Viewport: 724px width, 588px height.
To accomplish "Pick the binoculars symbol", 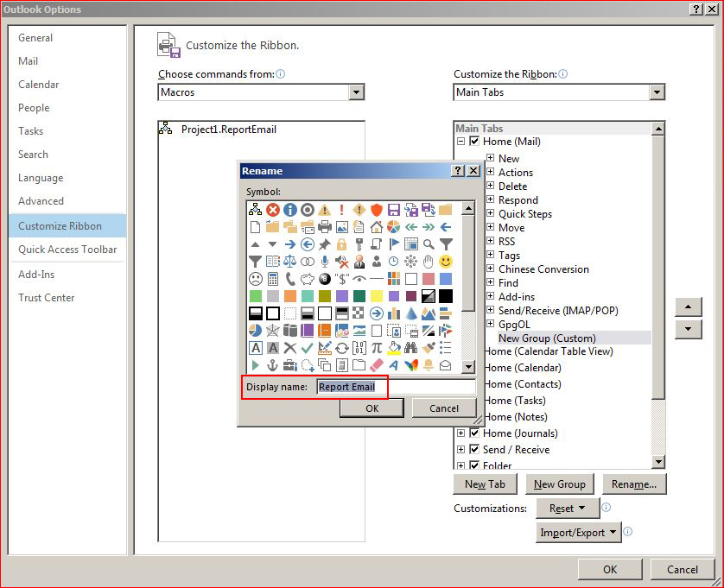I will [x=411, y=348].
